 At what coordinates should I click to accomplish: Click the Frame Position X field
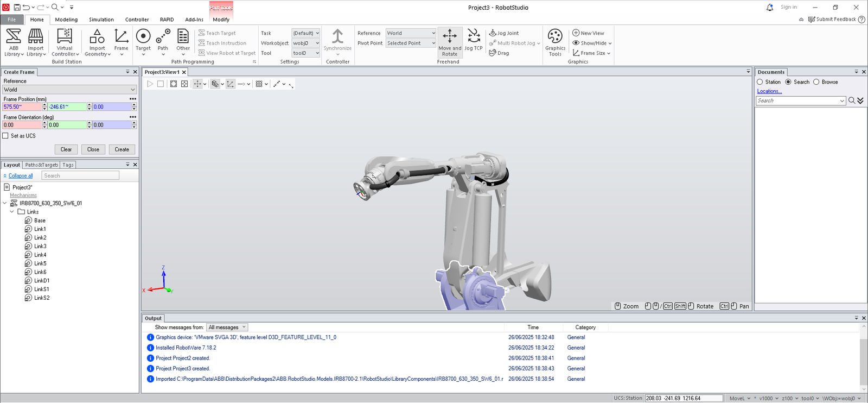[x=22, y=107]
